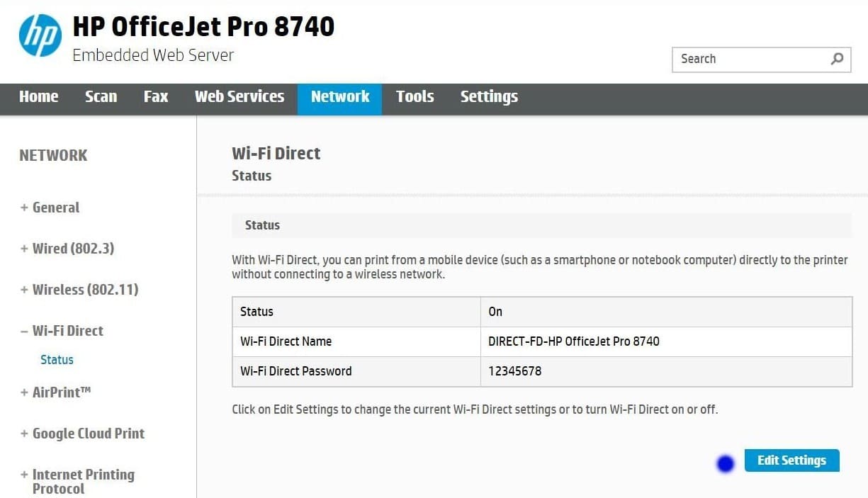Open the Status page under Wi-Fi Direct
Viewport: 868px width, 498px height.
[x=57, y=359]
